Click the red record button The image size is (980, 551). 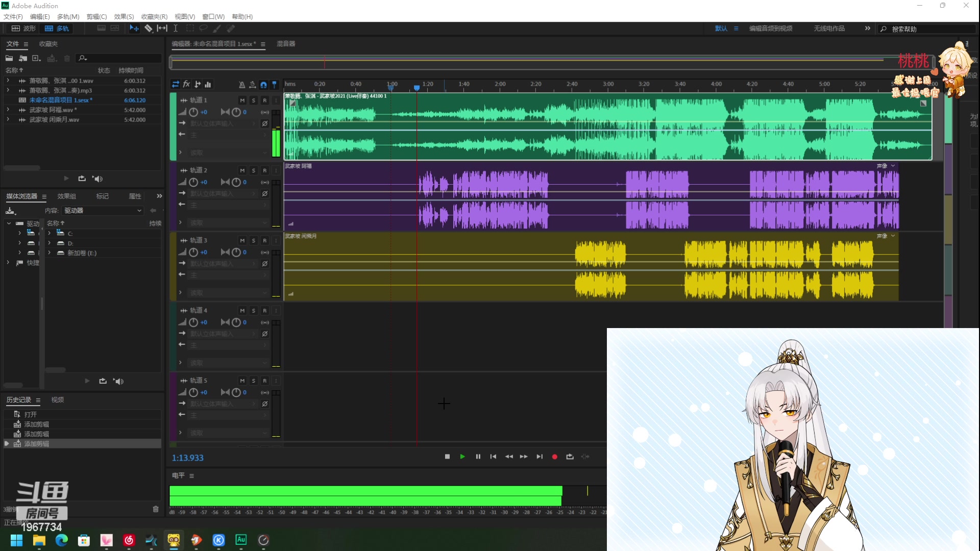tap(555, 457)
